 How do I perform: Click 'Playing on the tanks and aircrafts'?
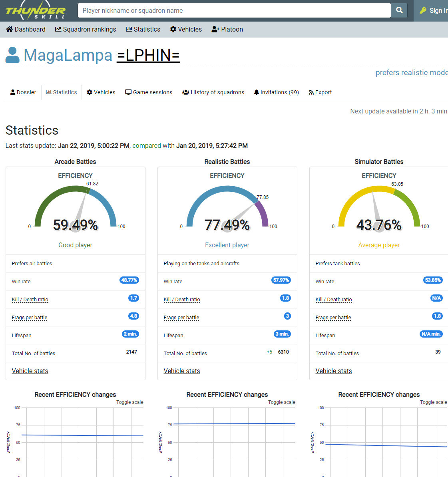[201, 263]
